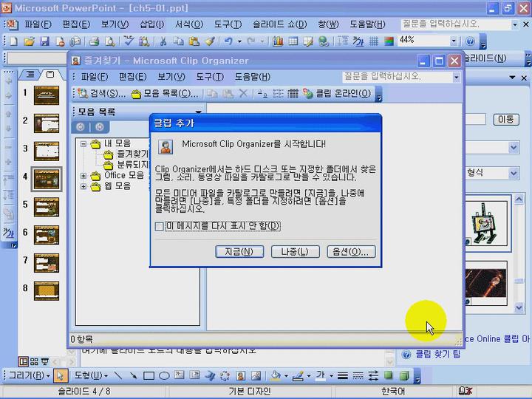Open Clip Organizer '도구(T)' menu
The height and width of the screenshot is (399, 532).
pos(210,77)
